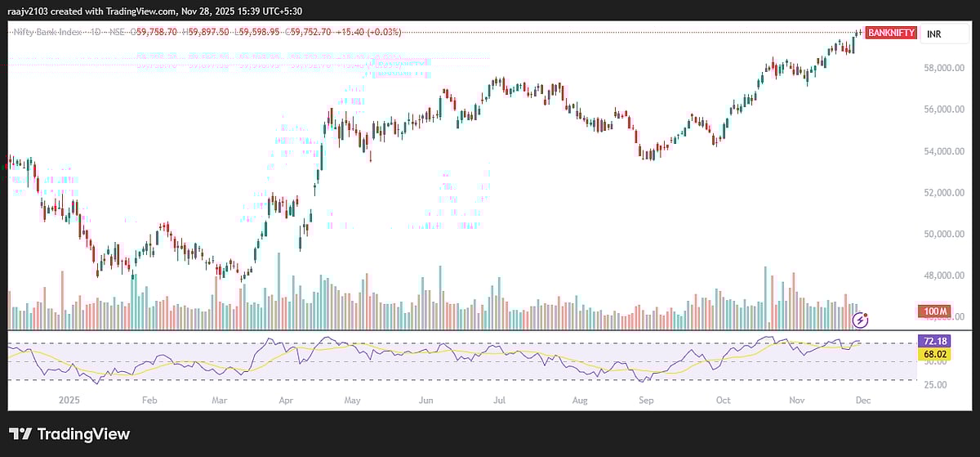The width and height of the screenshot is (980, 457).
Task: Click the 54,000.00 price axis level
Action: [x=942, y=151]
